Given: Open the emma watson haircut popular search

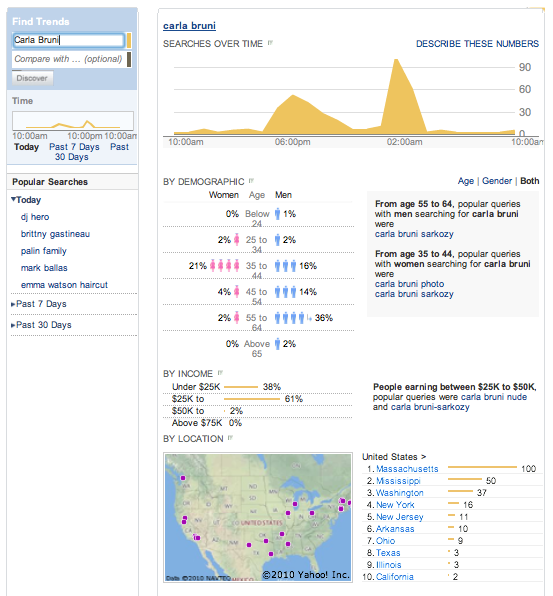Looking at the screenshot, I should tap(64, 285).
